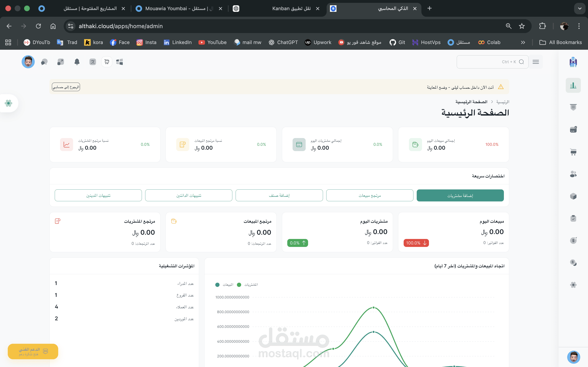Click the box inventory sidebar icon
The width and height of the screenshot is (588, 367).
573,196
